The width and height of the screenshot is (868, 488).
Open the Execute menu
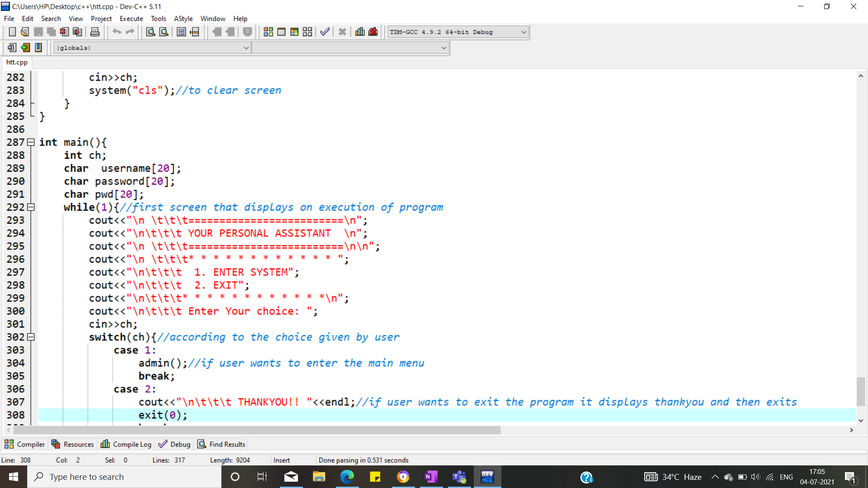click(131, 19)
